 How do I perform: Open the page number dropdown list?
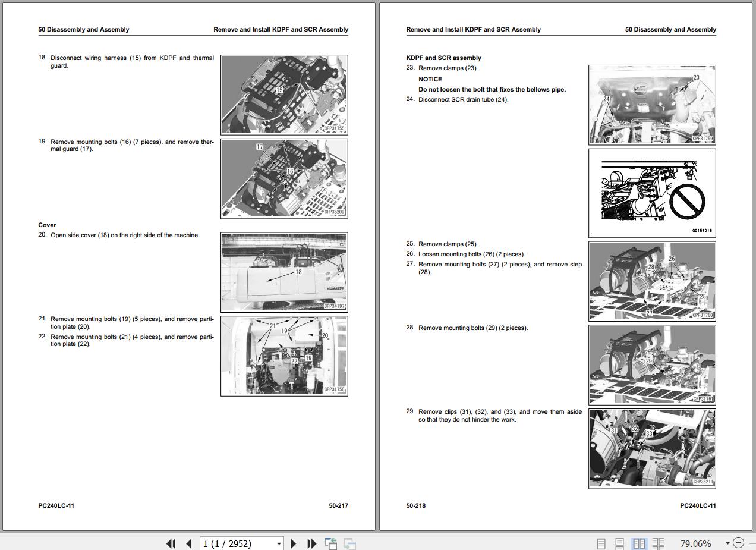(279, 543)
